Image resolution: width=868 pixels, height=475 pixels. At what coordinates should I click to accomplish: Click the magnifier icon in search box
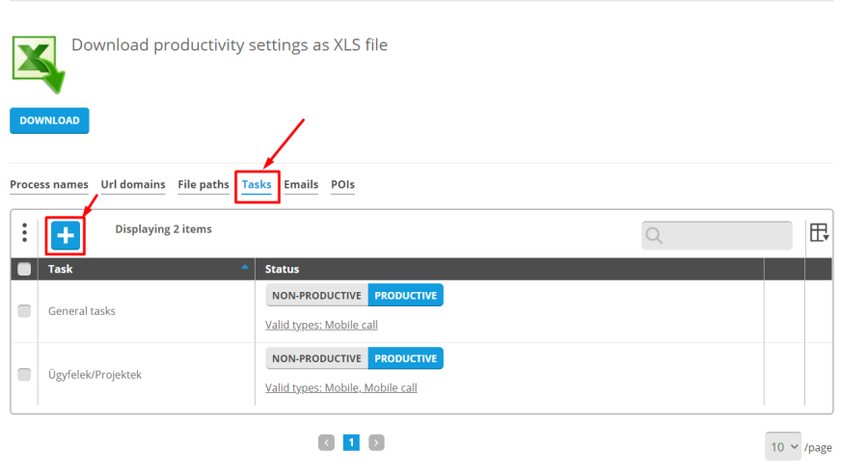coord(655,236)
